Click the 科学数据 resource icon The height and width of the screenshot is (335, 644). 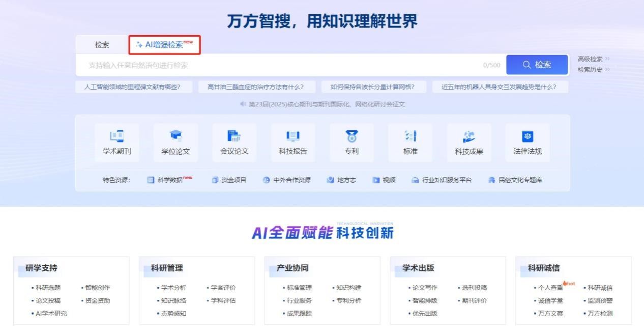click(151, 180)
